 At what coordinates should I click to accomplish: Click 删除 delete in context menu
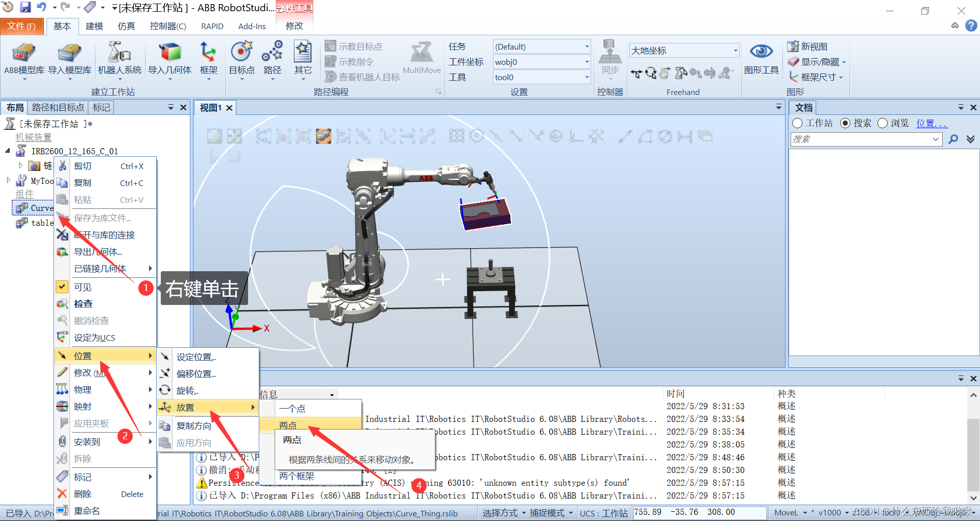pyautogui.click(x=106, y=494)
